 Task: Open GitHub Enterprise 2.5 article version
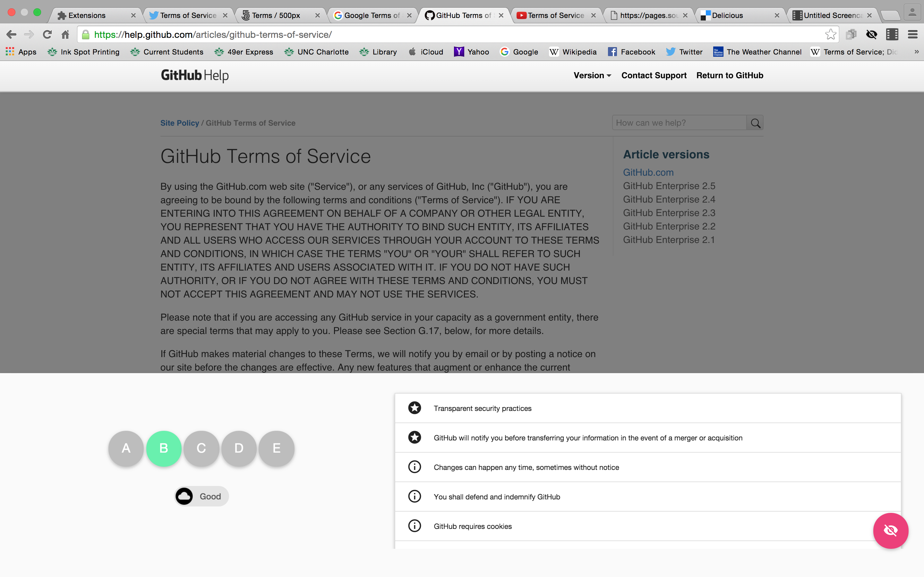pos(669,186)
